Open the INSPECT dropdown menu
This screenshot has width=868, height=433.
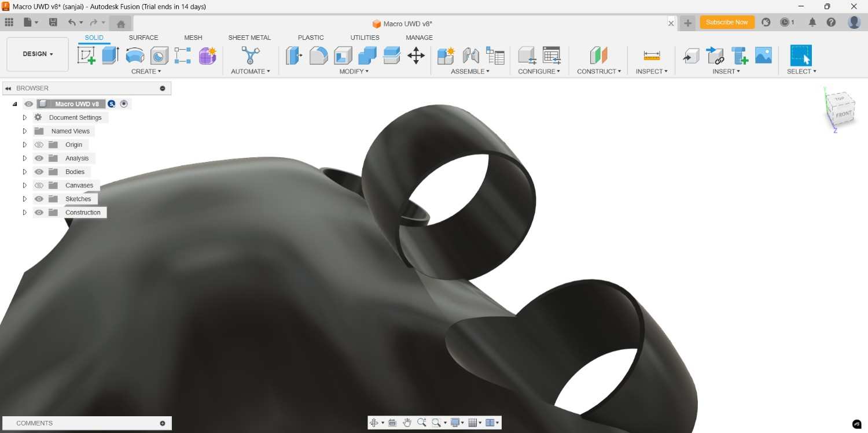point(652,72)
